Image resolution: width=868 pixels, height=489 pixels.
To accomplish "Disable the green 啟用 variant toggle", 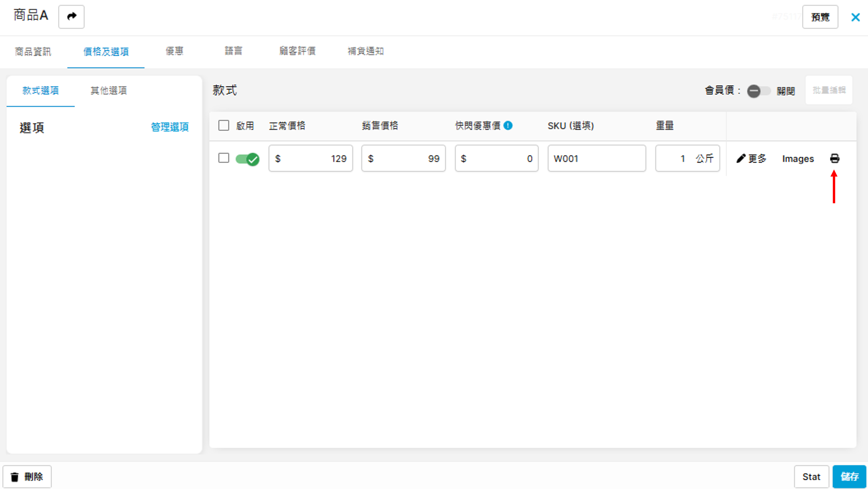I will click(247, 159).
